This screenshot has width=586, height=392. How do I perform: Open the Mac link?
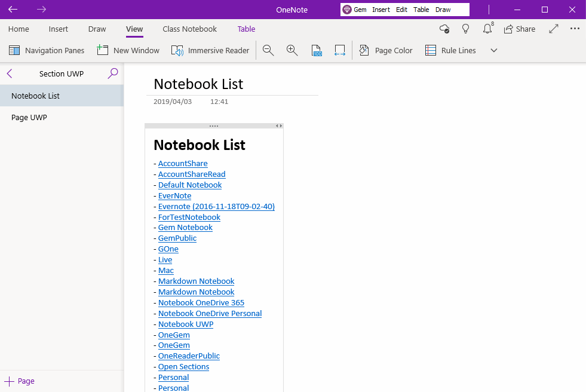click(x=166, y=271)
